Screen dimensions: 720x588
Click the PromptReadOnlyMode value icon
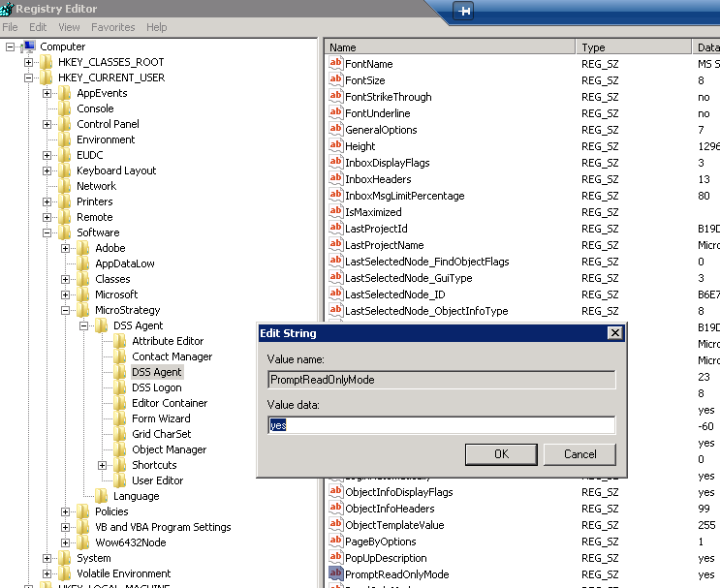click(x=336, y=574)
